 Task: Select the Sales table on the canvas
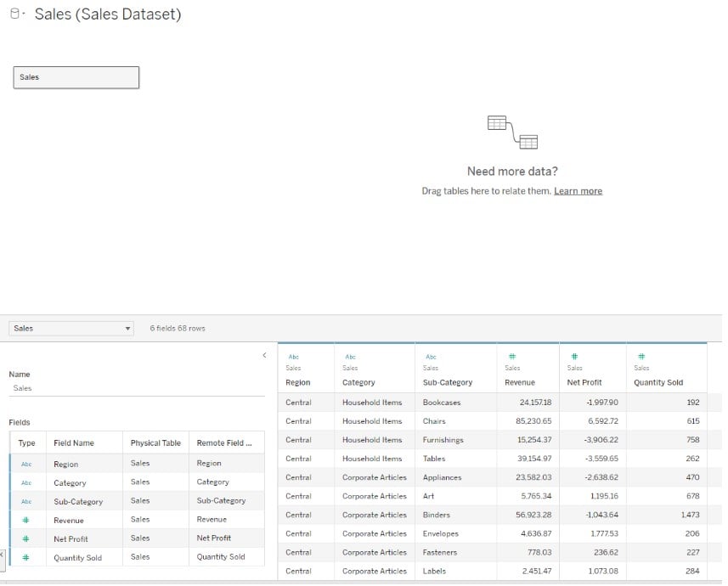coord(76,77)
